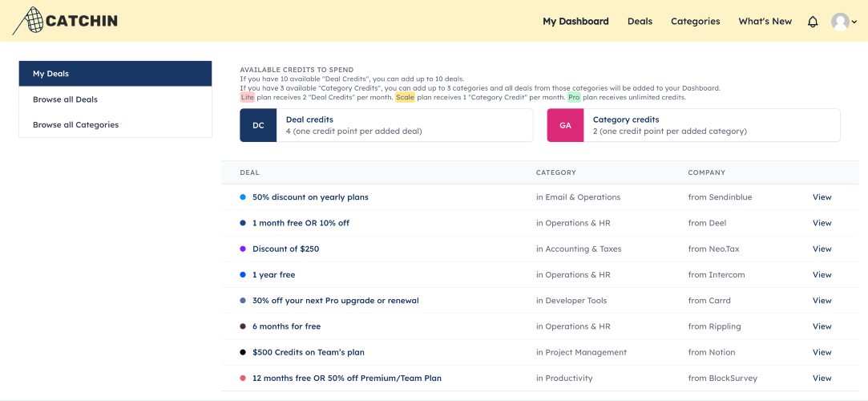Screen dimensions: 868x401
Task: Click 'from Neo.Tax' company text
Action: point(713,249)
